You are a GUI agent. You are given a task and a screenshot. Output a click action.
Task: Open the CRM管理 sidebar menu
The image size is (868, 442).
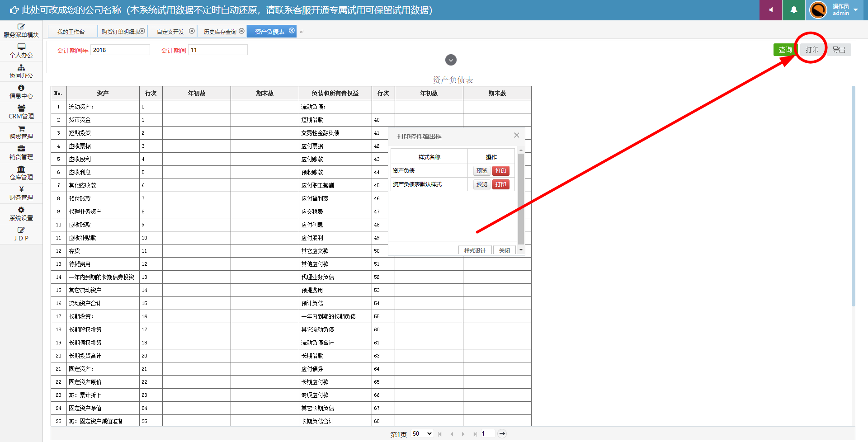coord(21,112)
